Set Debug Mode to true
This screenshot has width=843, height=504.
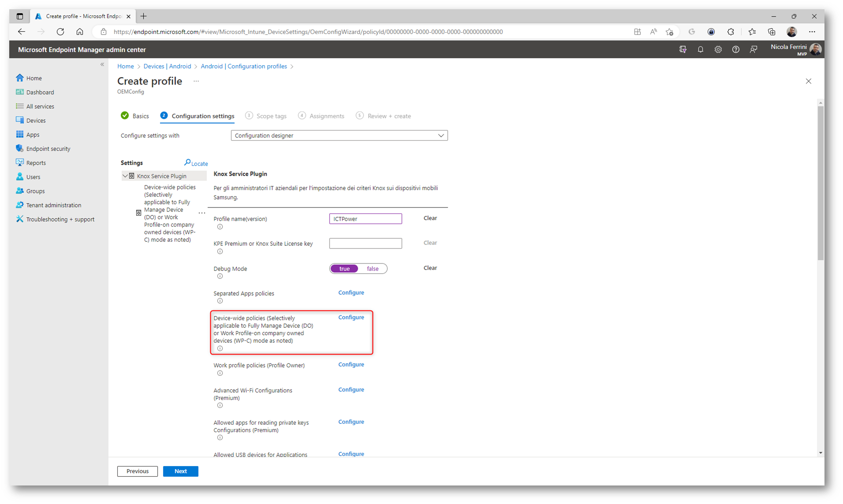click(x=344, y=269)
